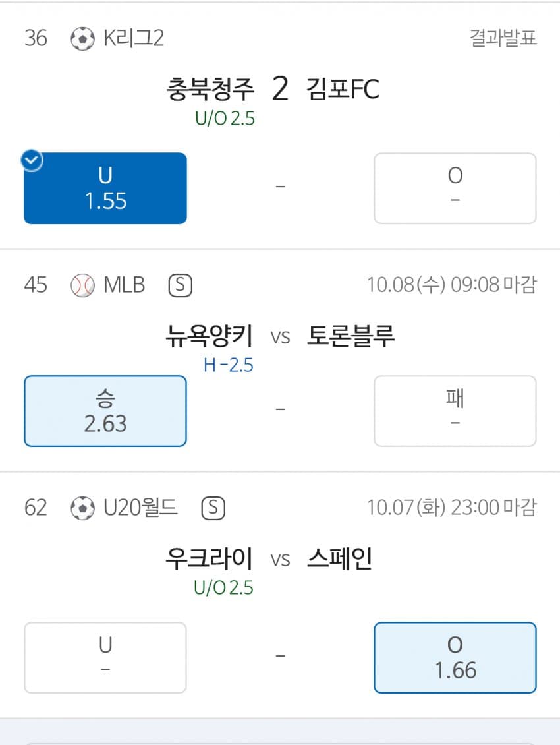Screen dimensions: 560x745
Task: Click the soccer ball icon beside U20월드
Action: [x=82, y=508]
